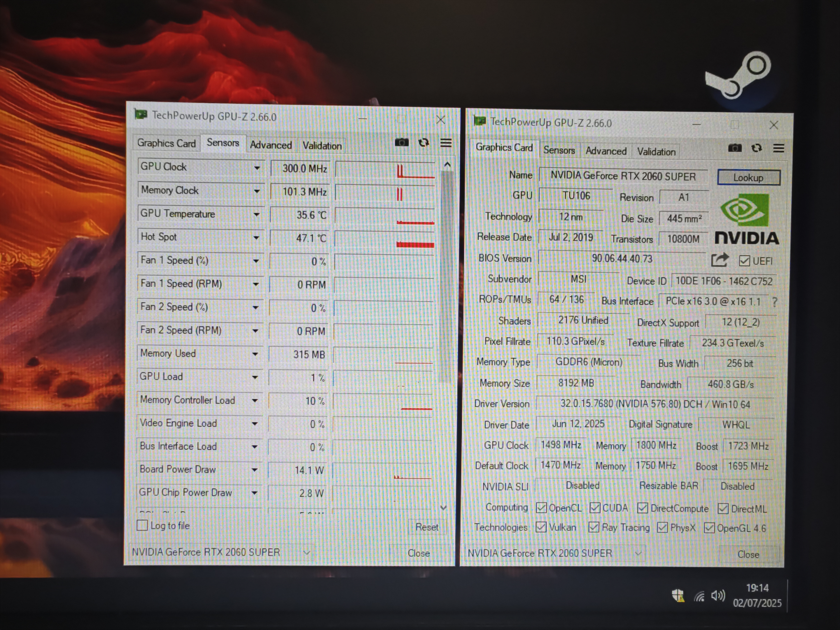Screen dimensions: 840x630
Task: Toggle PhysX checkbox
Action: pyautogui.click(x=663, y=528)
